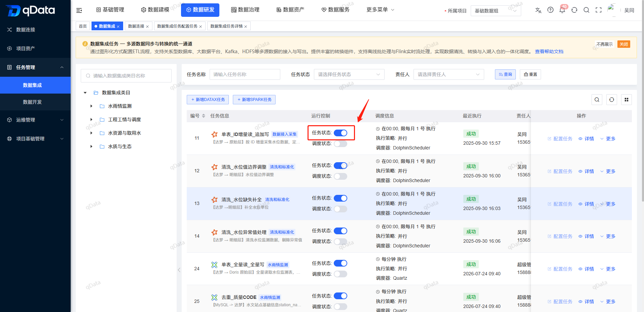
Task: Close the 数据集成任务配置任务 tab
Action: click(x=201, y=27)
